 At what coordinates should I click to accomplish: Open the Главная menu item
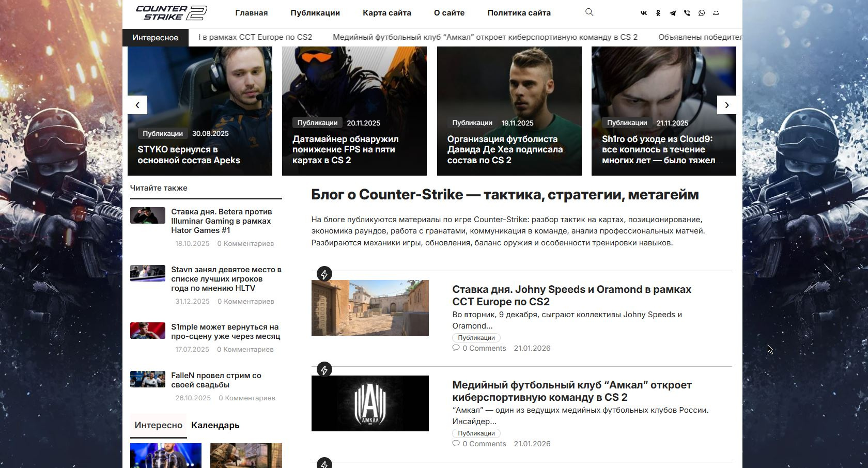coord(251,13)
